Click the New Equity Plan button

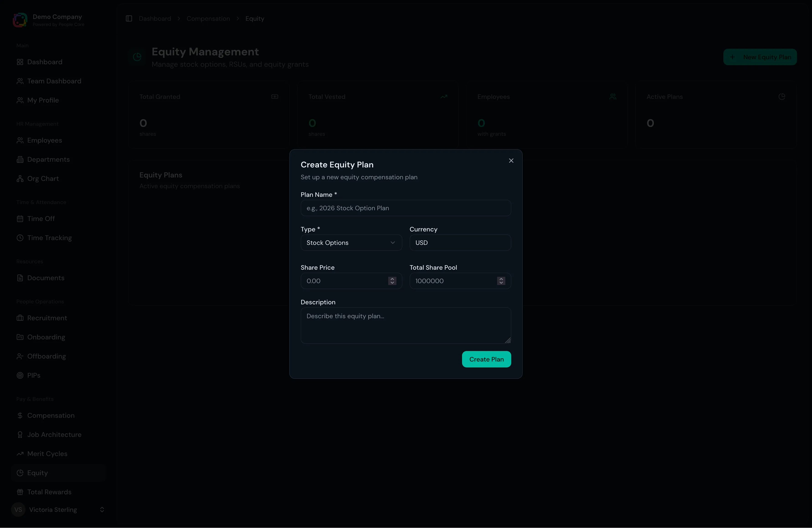(760, 57)
